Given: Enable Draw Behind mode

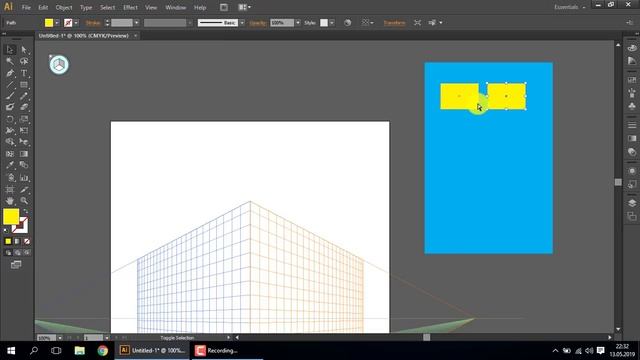Looking at the screenshot, I should pyautogui.click(x=17, y=253).
